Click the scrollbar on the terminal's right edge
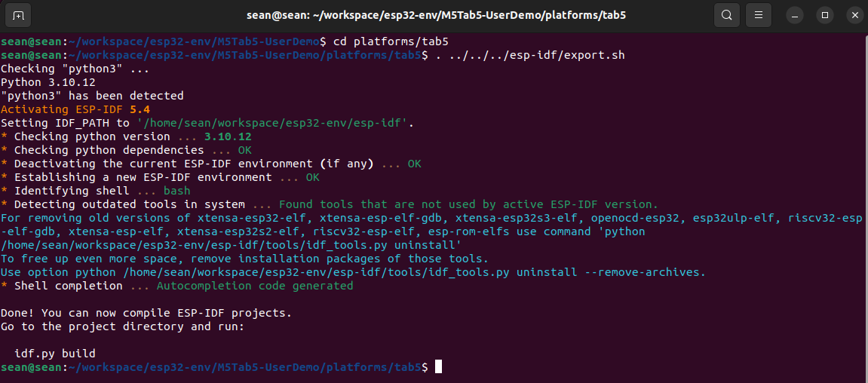The height and width of the screenshot is (383, 868). click(865, 205)
